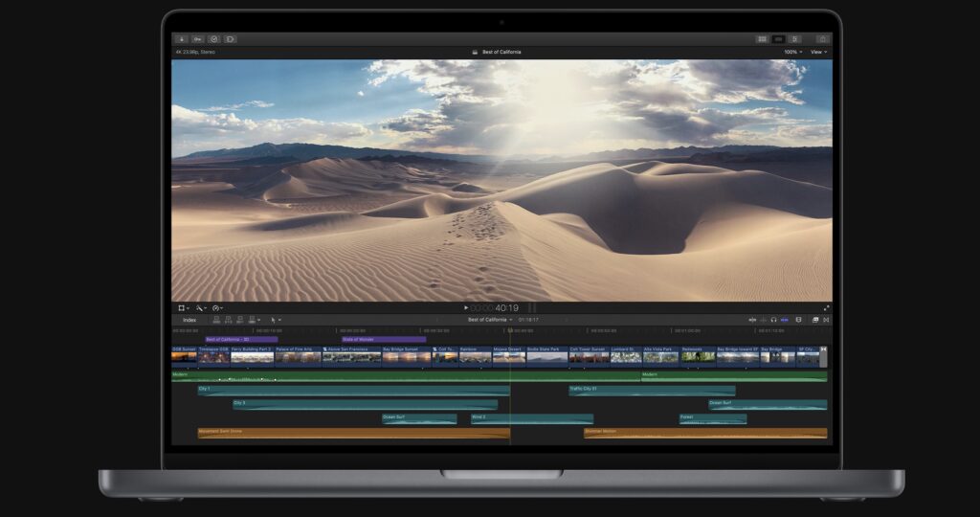Select the Rainbow clip thumbnail

coord(476,356)
